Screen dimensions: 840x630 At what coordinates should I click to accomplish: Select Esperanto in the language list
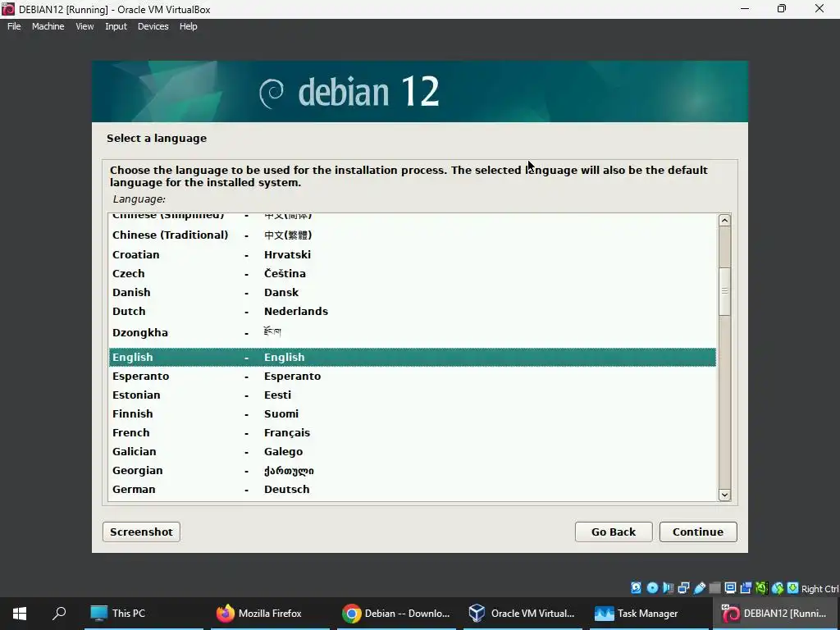tap(412, 376)
